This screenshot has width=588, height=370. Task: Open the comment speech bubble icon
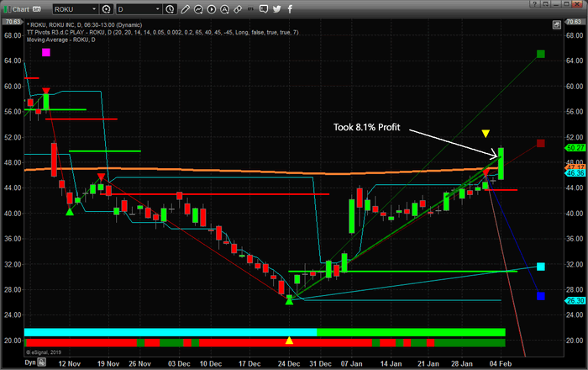tap(264, 9)
